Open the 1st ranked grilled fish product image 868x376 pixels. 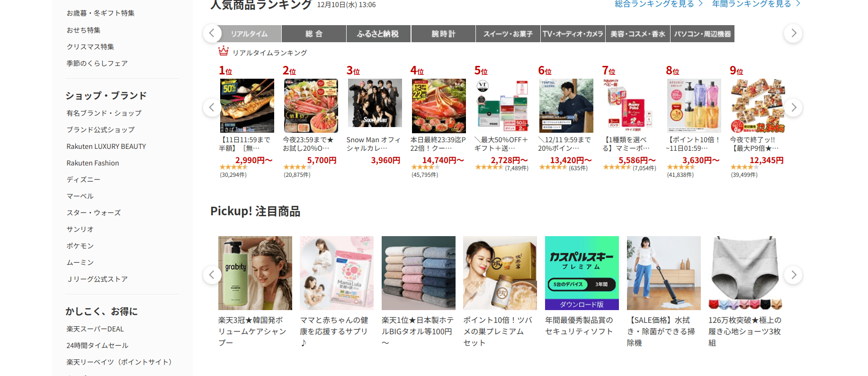[x=247, y=106]
